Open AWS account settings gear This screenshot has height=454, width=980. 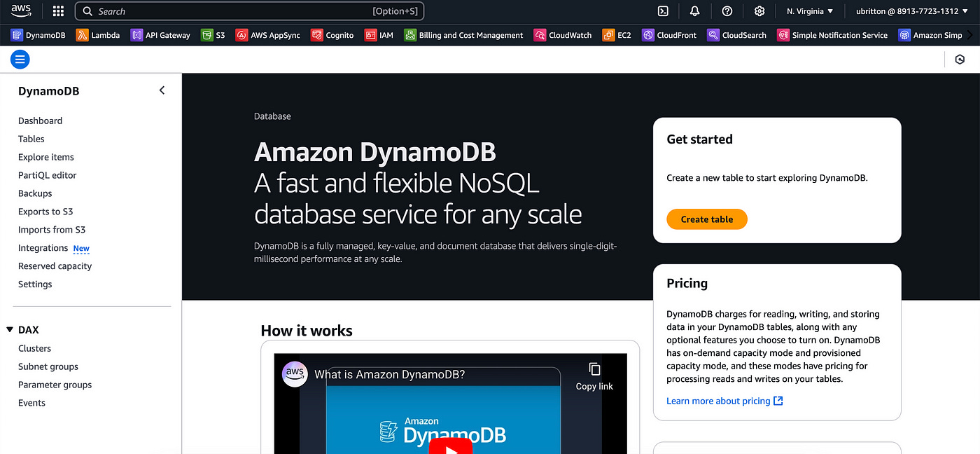(759, 11)
